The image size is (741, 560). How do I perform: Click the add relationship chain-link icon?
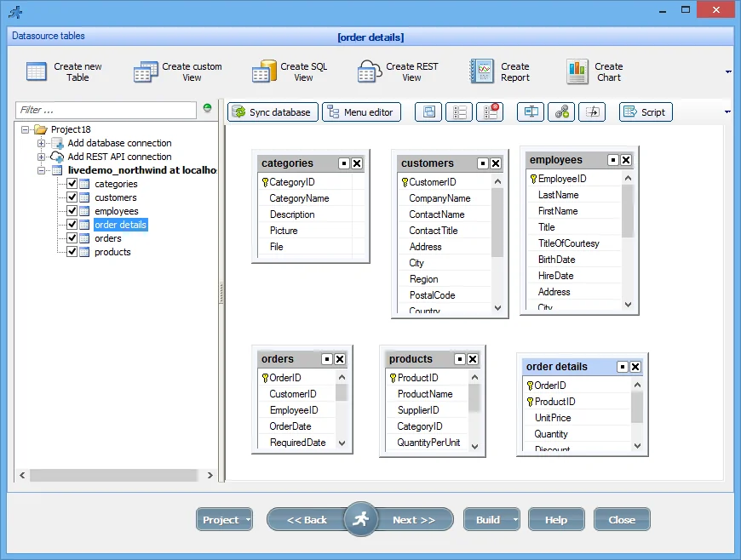point(561,111)
